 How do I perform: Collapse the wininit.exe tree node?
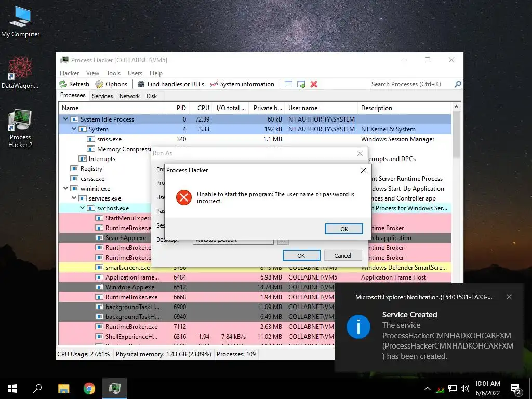tap(65, 188)
